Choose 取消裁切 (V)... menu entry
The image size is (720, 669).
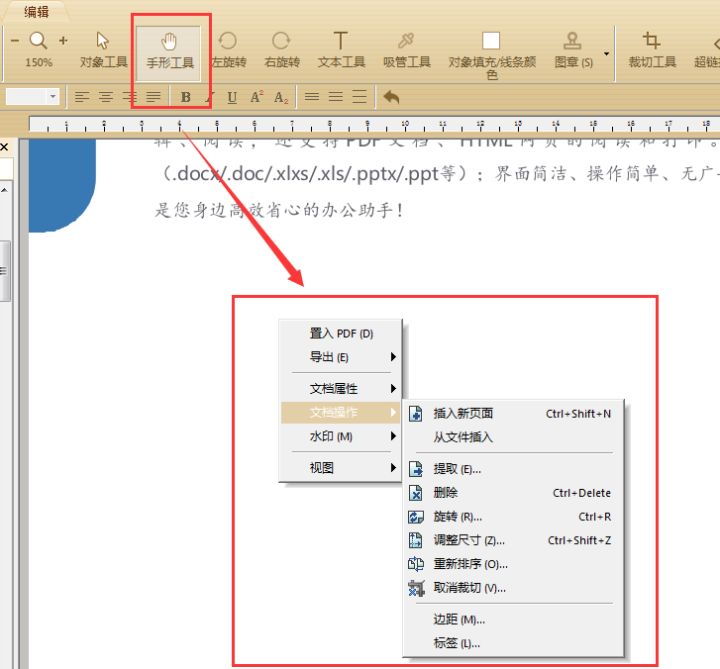pos(512,588)
